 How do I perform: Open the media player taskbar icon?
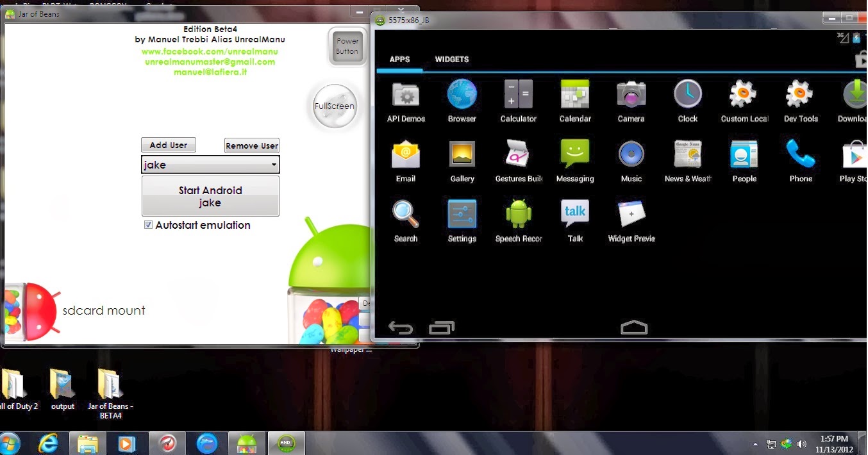click(127, 443)
